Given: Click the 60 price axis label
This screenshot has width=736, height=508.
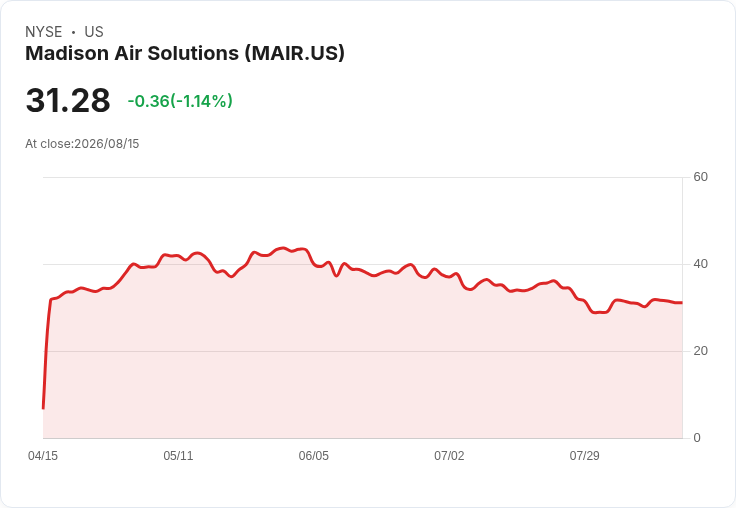Looking at the screenshot, I should (700, 177).
